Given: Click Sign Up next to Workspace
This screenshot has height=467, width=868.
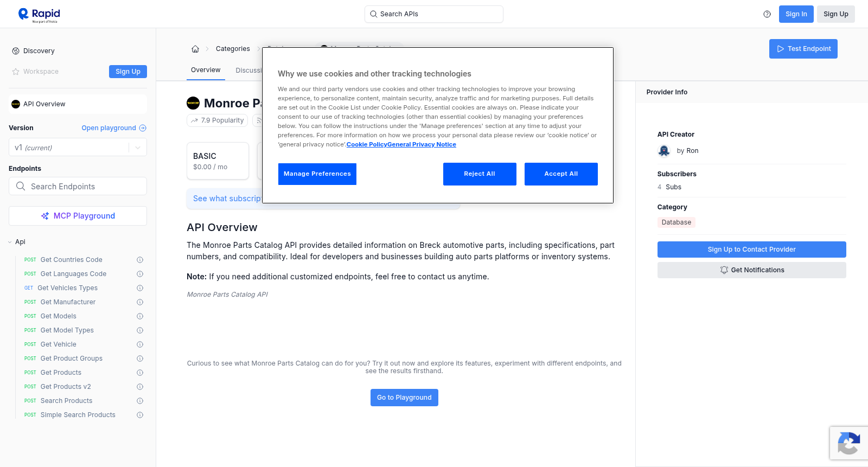Looking at the screenshot, I should click(128, 72).
